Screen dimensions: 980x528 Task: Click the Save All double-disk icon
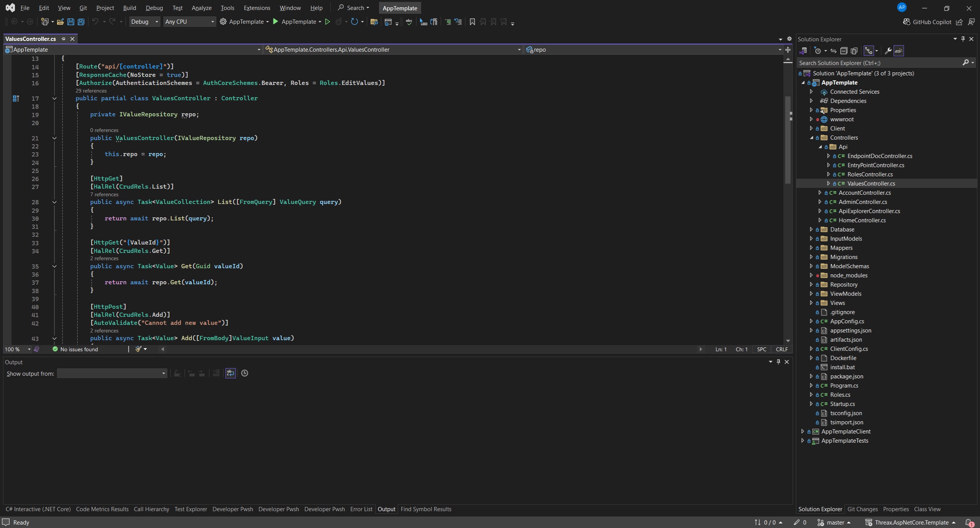81,22
